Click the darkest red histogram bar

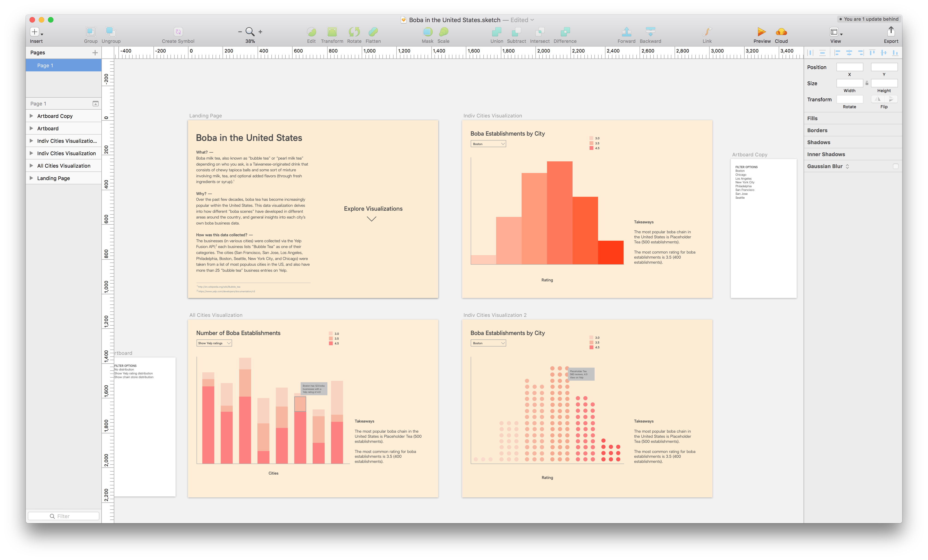click(611, 252)
